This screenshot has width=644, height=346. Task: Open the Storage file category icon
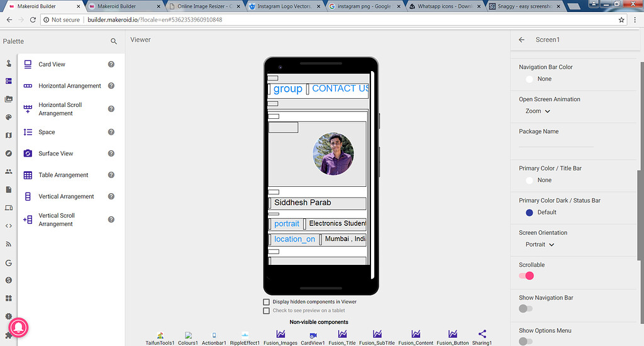click(x=9, y=189)
